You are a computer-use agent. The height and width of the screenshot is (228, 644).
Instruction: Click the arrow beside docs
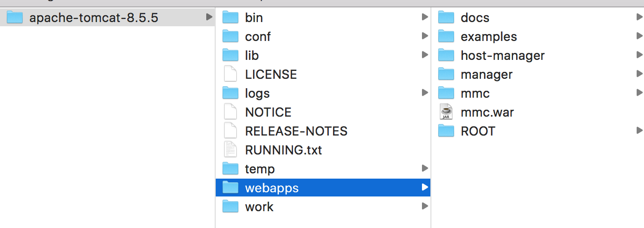click(640, 17)
